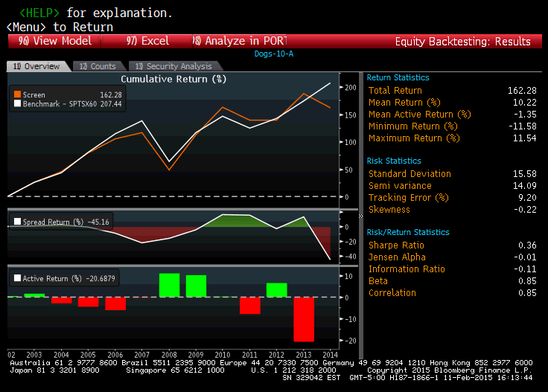Click the Active Return legend swatch

coord(17,278)
